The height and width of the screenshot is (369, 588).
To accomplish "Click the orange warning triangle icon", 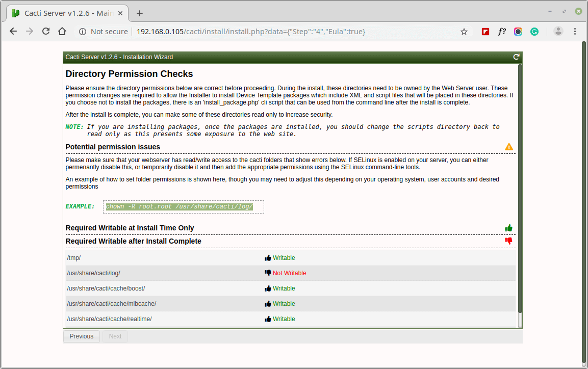I will tap(509, 147).
